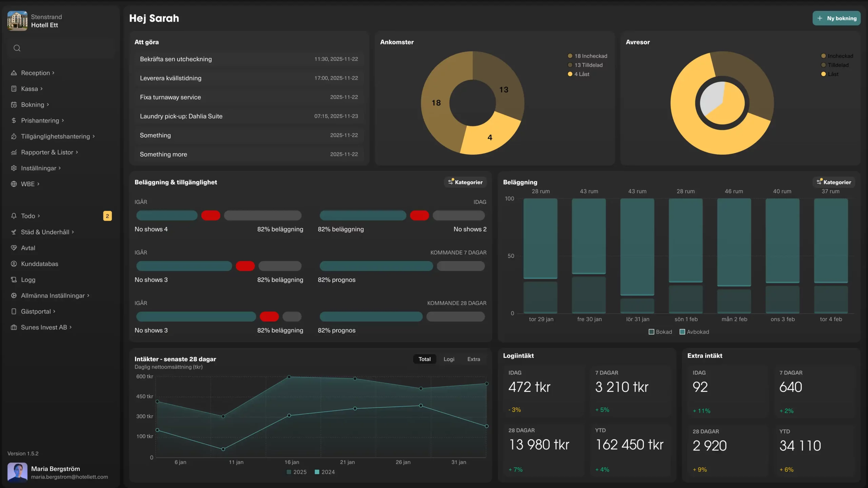Image resolution: width=868 pixels, height=488 pixels.
Task: Switch revenue chart to Extra tab
Action: coord(473,359)
